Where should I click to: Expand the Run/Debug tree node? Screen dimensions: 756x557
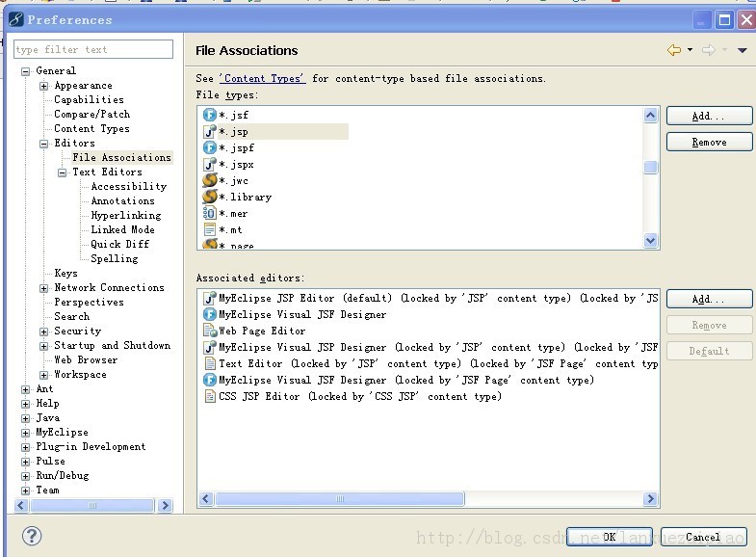pyautogui.click(x=26, y=476)
